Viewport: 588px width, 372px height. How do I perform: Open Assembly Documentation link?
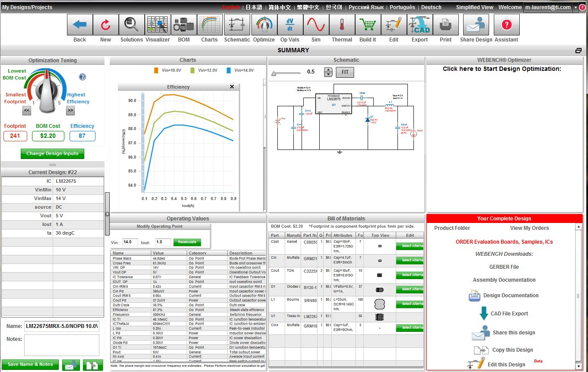(504, 280)
